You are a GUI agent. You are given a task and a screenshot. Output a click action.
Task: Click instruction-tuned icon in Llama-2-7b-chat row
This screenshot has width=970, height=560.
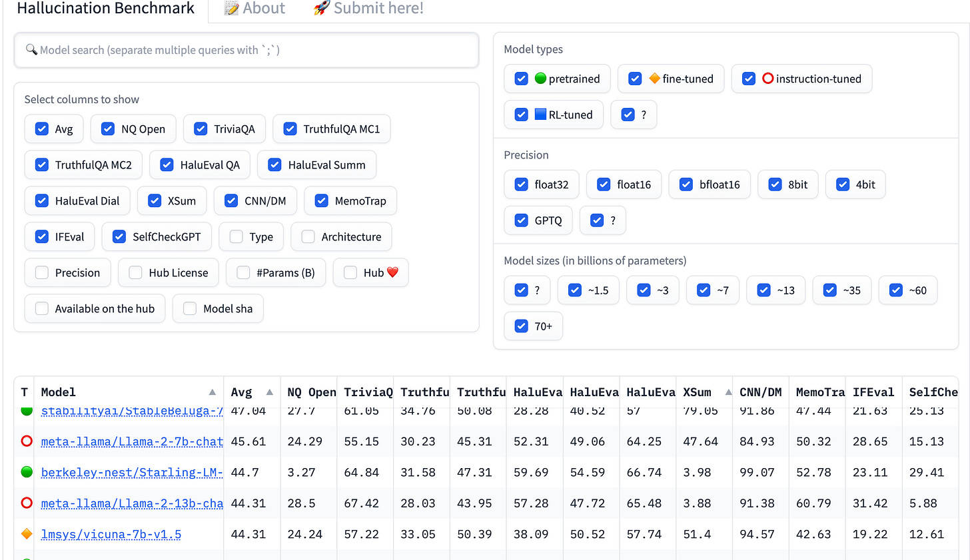coord(27,441)
